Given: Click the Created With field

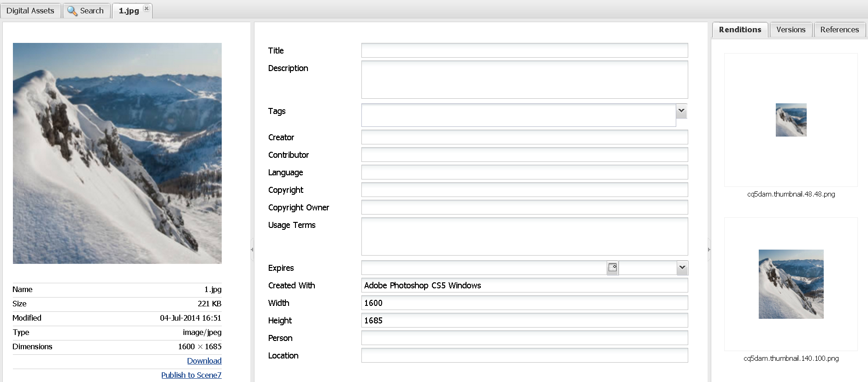Looking at the screenshot, I should click(525, 285).
